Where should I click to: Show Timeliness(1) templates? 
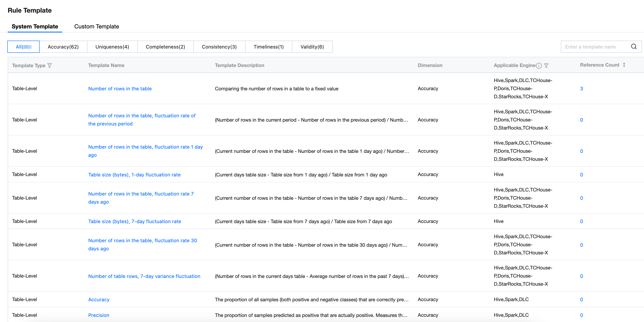[x=268, y=47]
